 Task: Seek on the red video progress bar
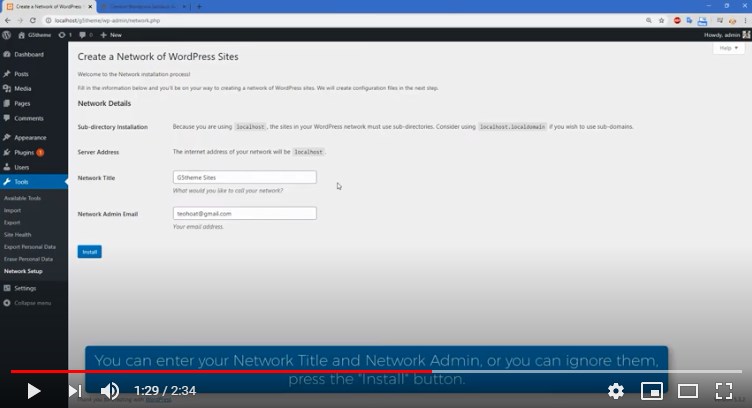[x=221, y=371]
